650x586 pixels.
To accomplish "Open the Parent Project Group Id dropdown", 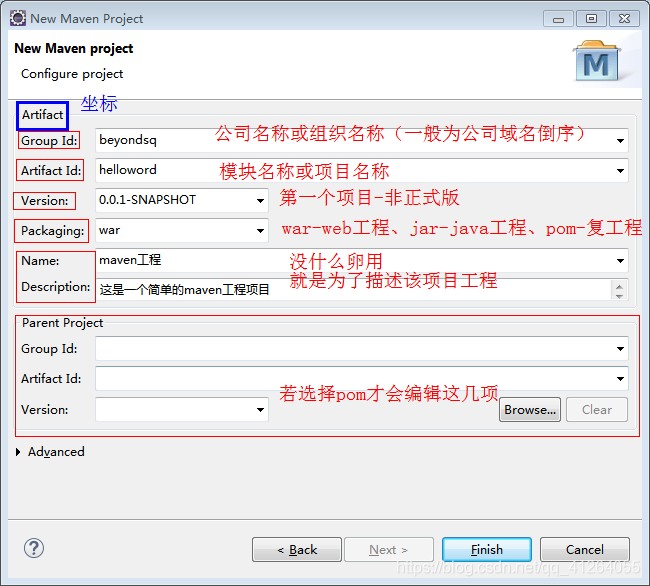I will [620, 349].
